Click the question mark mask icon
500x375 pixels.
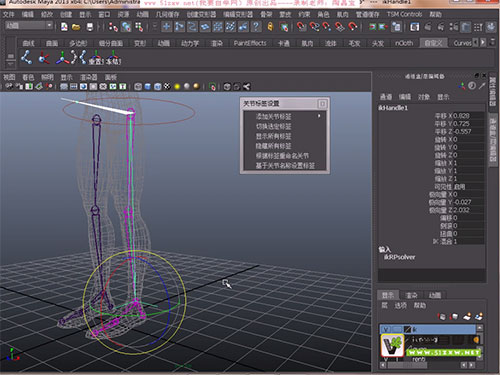tap(256, 27)
